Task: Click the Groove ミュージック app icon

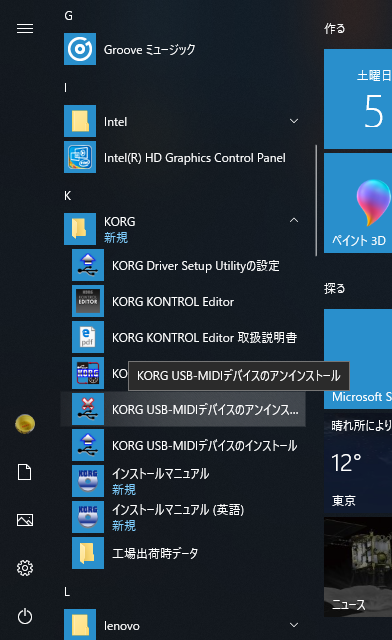Action: [x=80, y=49]
